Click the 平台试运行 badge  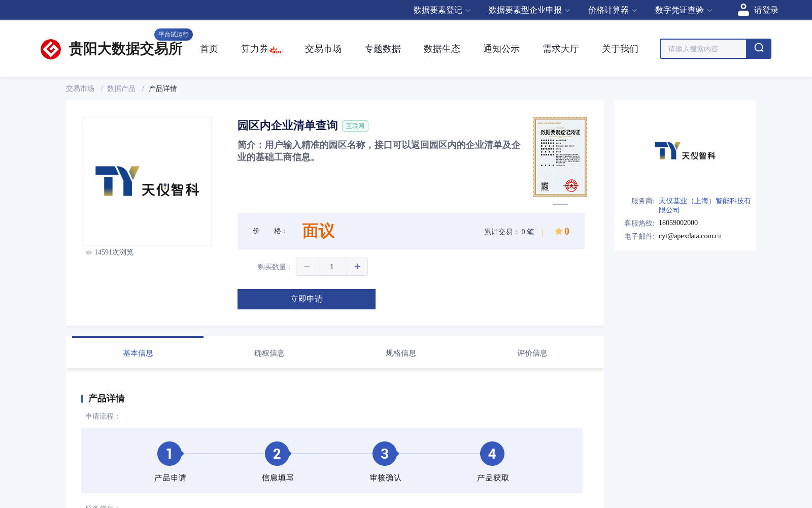(174, 35)
